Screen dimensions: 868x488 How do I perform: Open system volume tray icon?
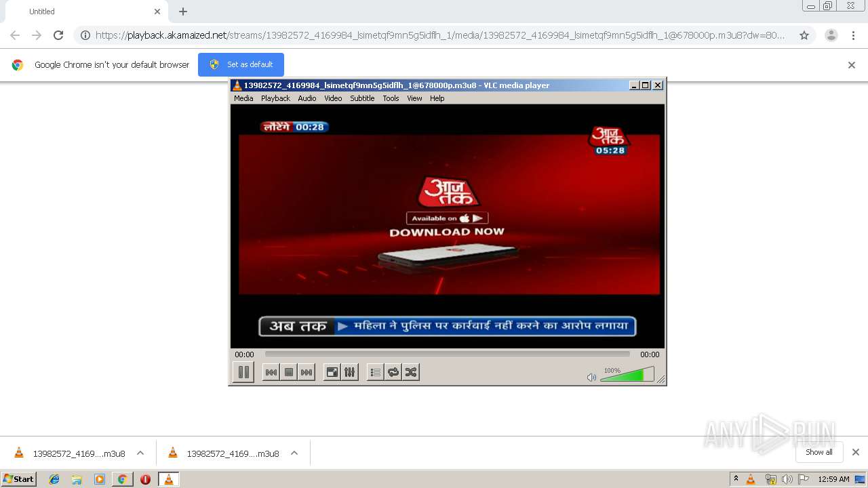[787, 479]
